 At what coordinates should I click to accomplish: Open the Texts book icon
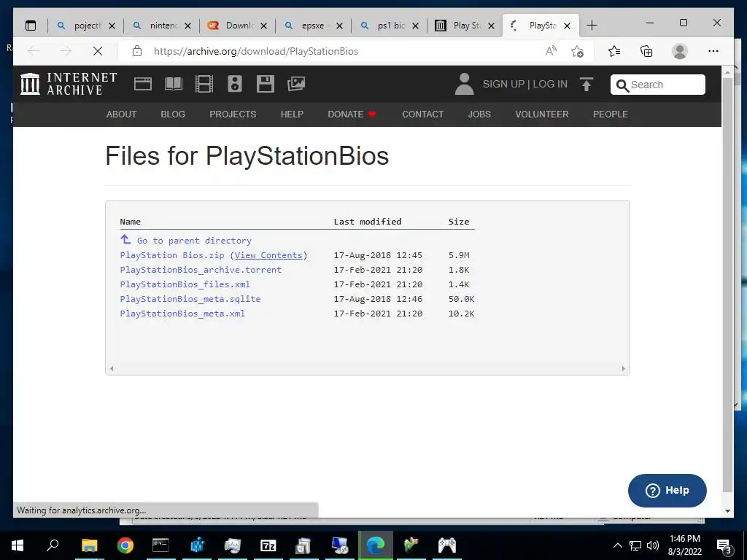[x=174, y=85]
